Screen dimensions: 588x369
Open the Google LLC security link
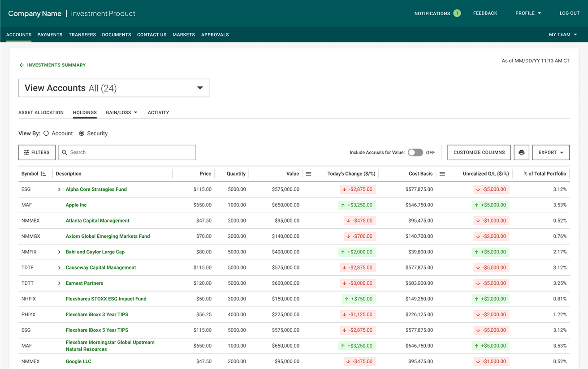pyautogui.click(x=78, y=362)
